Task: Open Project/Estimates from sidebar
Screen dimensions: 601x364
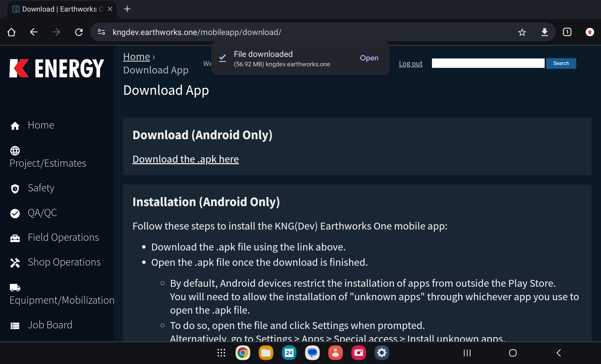Action: pos(48,163)
